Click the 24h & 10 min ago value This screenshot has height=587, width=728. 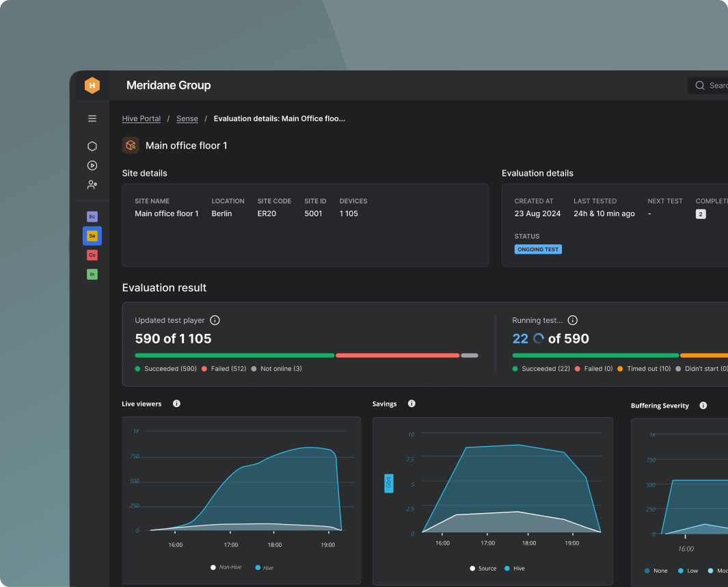pyautogui.click(x=604, y=213)
